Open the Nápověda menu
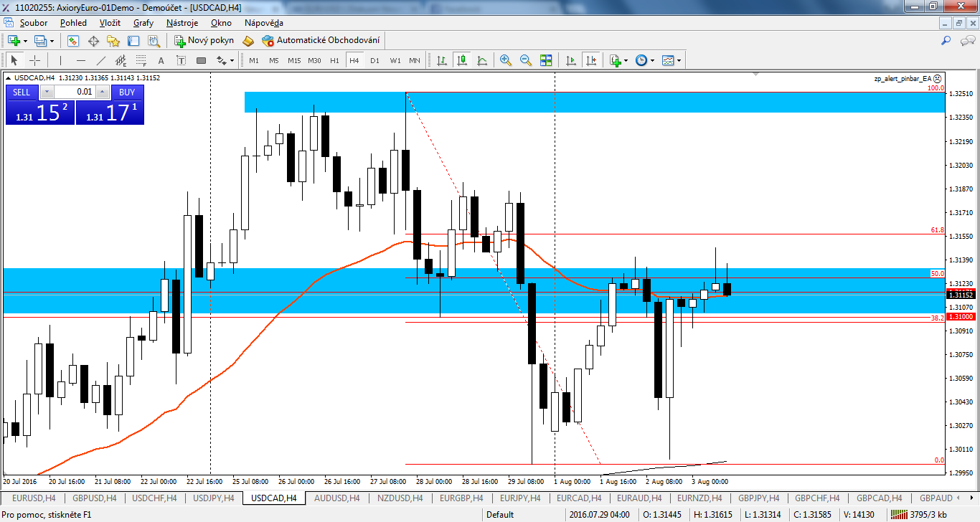 coord(263,23)
